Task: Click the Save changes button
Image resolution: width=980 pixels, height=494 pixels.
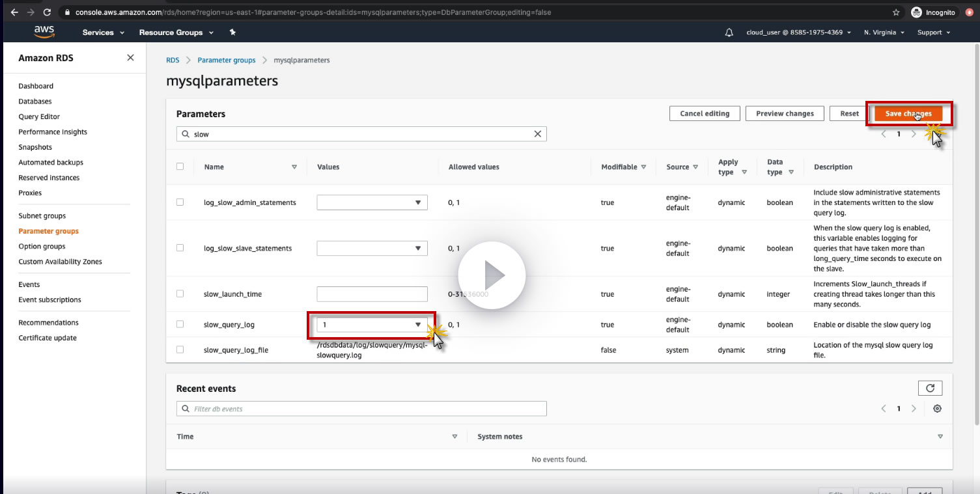Action: (x=908, y=114)
